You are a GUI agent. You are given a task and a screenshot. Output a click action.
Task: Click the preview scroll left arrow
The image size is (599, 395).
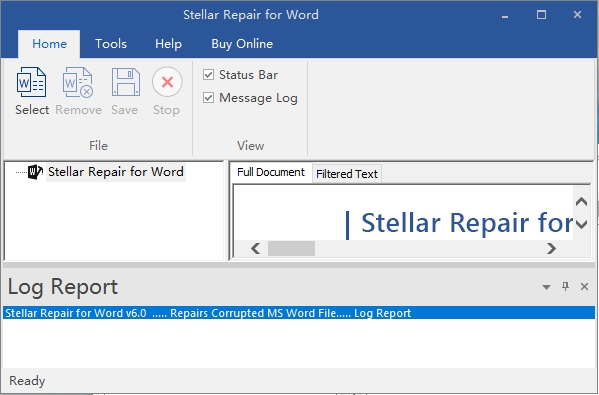tap(256, 249)
